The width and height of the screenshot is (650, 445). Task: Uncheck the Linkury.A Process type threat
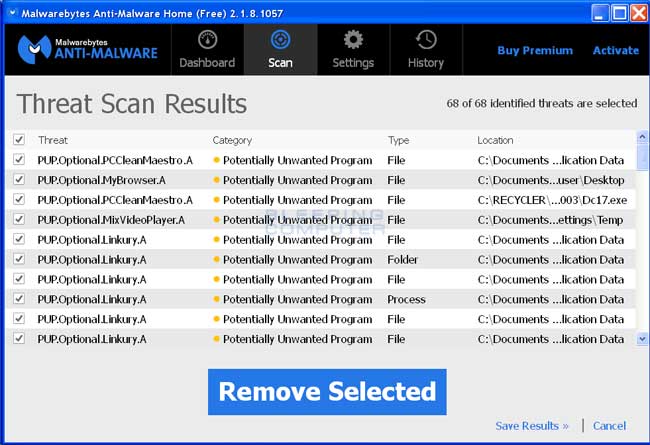coord(19,299)
